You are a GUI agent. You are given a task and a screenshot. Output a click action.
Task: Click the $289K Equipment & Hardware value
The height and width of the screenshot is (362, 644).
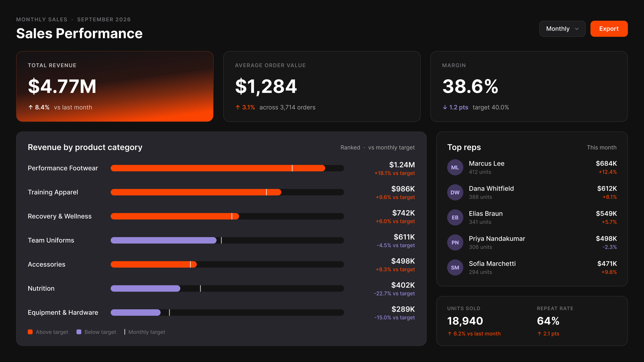click(403, 309)
